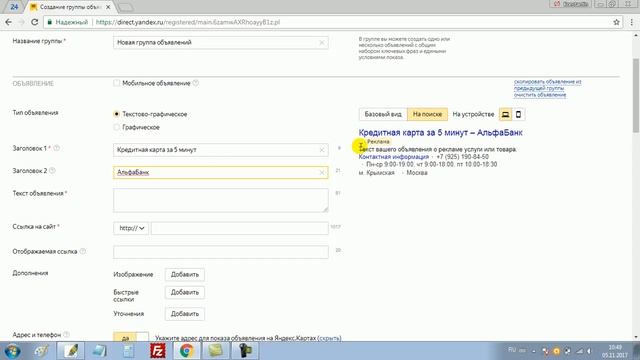Screen dimensions: 640x360
Task: Open Windows Start menu orb
Action: 12,351
